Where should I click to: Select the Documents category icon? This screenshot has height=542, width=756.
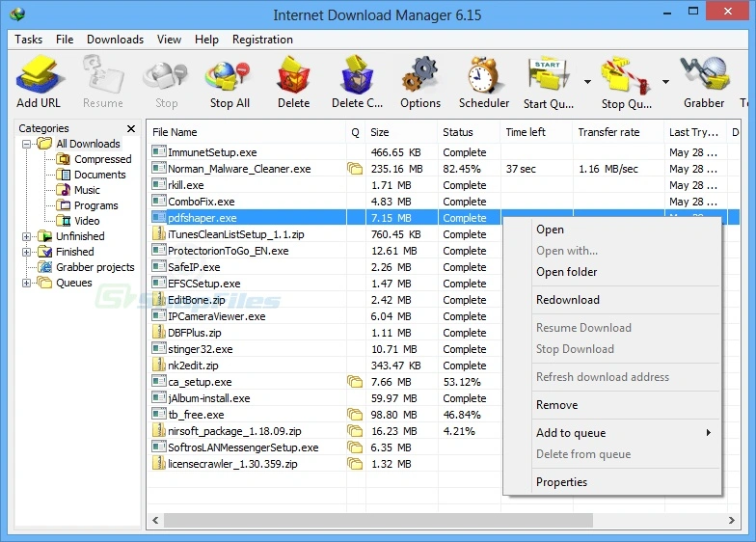[x=64, y=175]
